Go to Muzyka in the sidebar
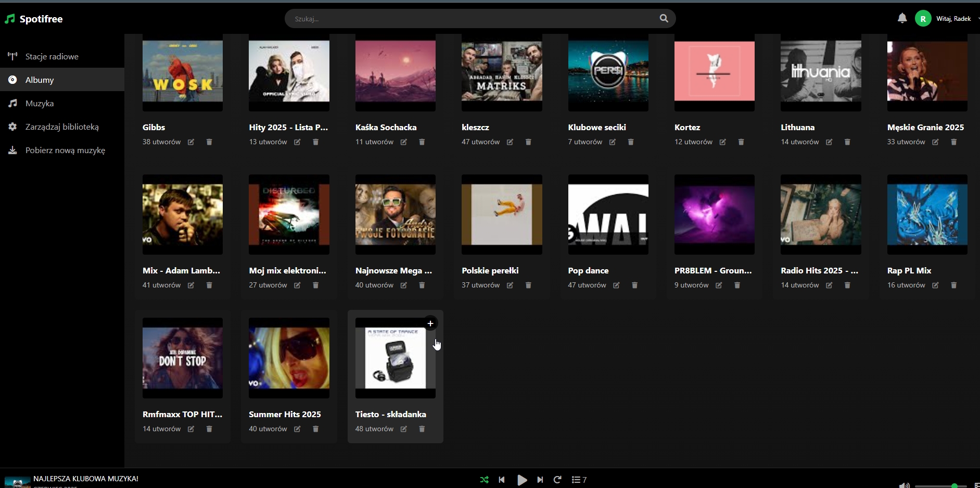The height and width of the screenshot is (488, 980). (x=40, y=103)
